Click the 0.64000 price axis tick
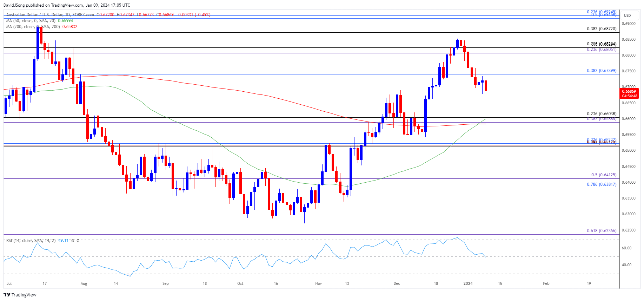Viewport: 644px width, 301px height. [x=629, y=182]
